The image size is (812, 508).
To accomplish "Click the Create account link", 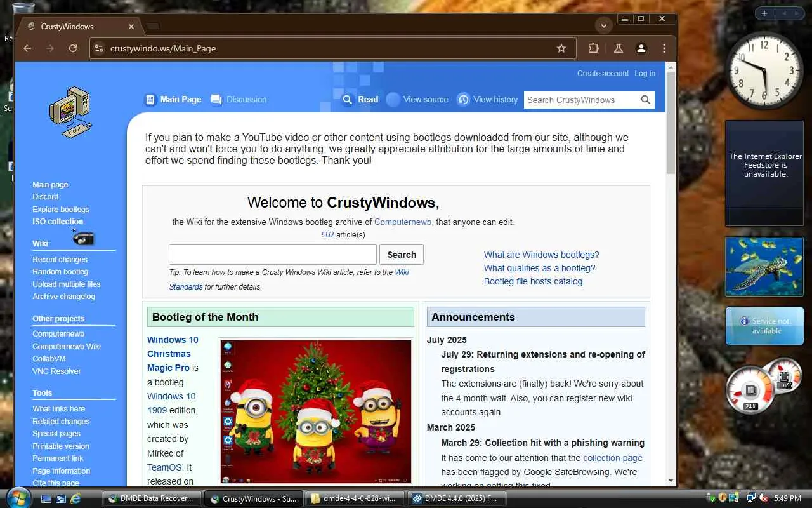I will (603, 74).
